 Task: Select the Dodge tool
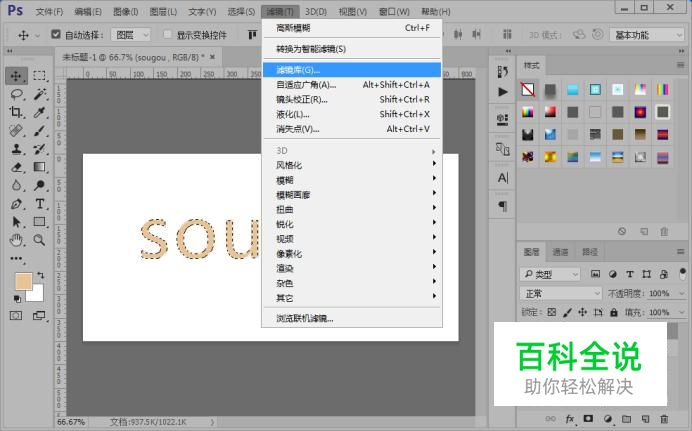coord(39,185)
